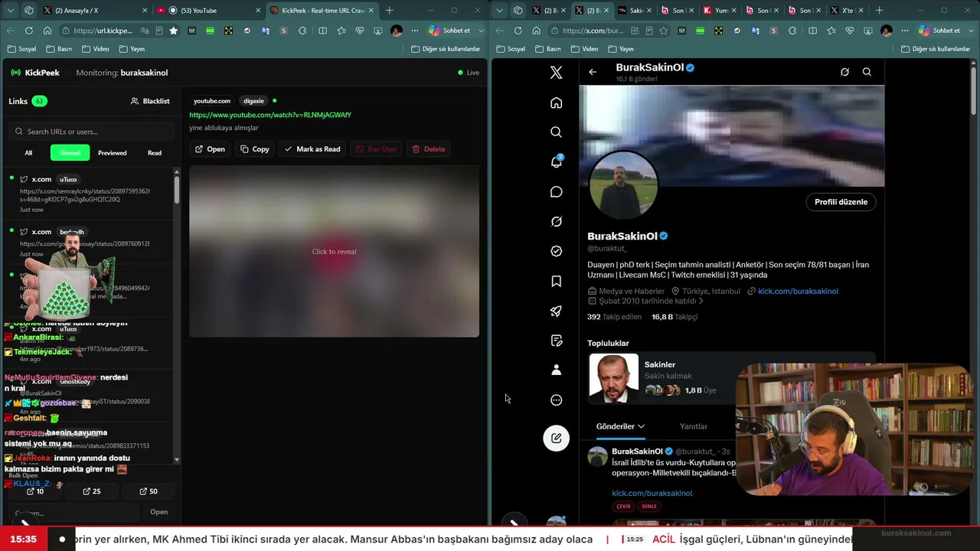Open X More options circle icon
This screenshot has height=551, width=980.
pos(557,400)
